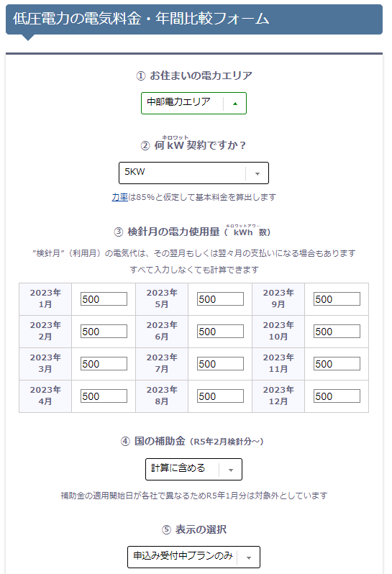Click the 2023年10月 usage input field

click(x=337, y=332)
